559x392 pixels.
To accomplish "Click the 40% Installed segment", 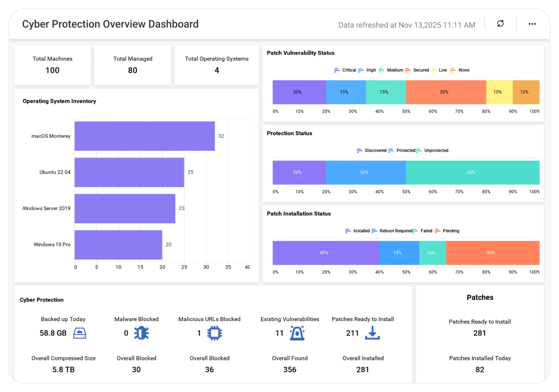I will point(326,253).
